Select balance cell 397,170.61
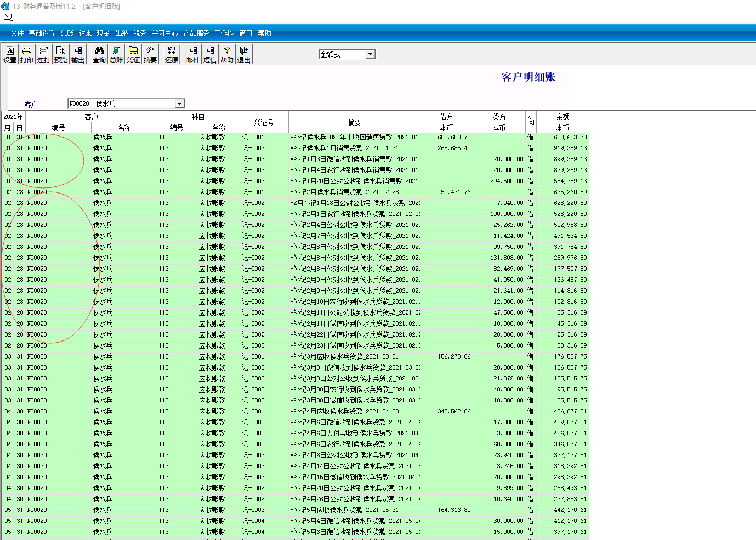Image resolution: width=756 pixels, height=540 pixels. coord(562,532)
